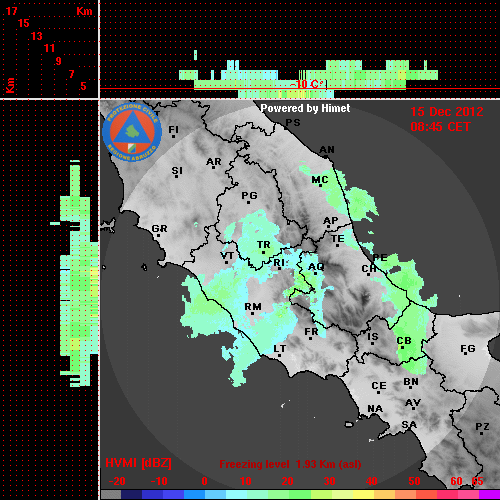500x500 pixels.
Task: Click the PZ city label
Action: (482, 427)
